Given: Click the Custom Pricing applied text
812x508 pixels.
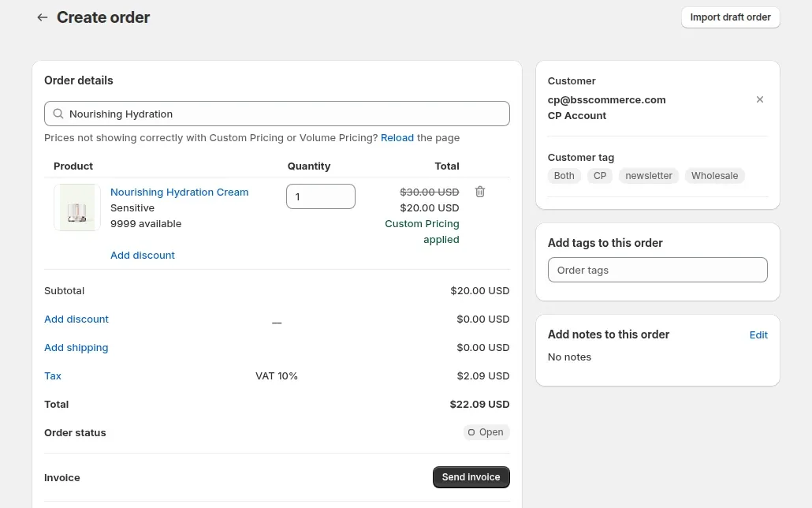Looking at the screenshot, I should [422, 232].
